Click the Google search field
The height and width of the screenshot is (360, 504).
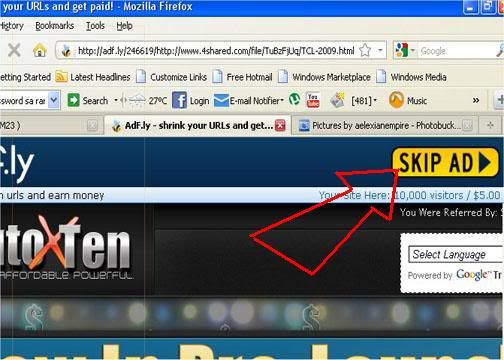tap(457, 51)
